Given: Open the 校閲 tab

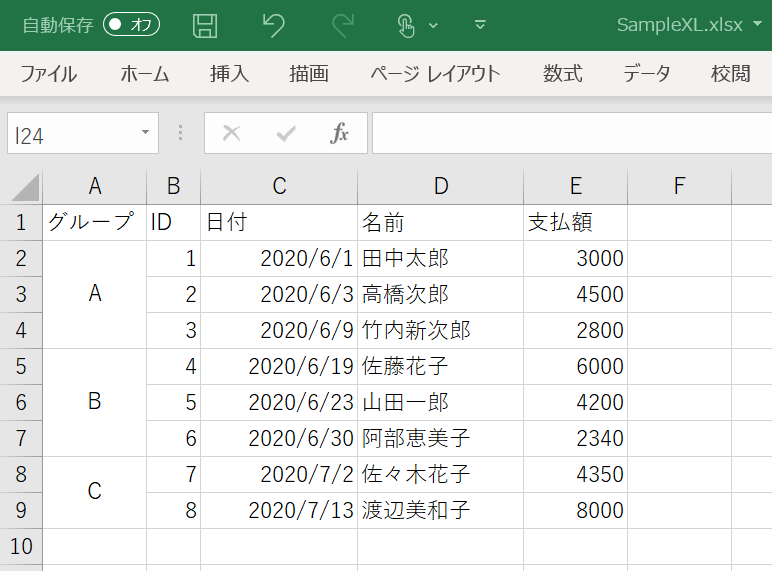Looking at the screenshot, I should pyautogui.click(x=731, y=74).
